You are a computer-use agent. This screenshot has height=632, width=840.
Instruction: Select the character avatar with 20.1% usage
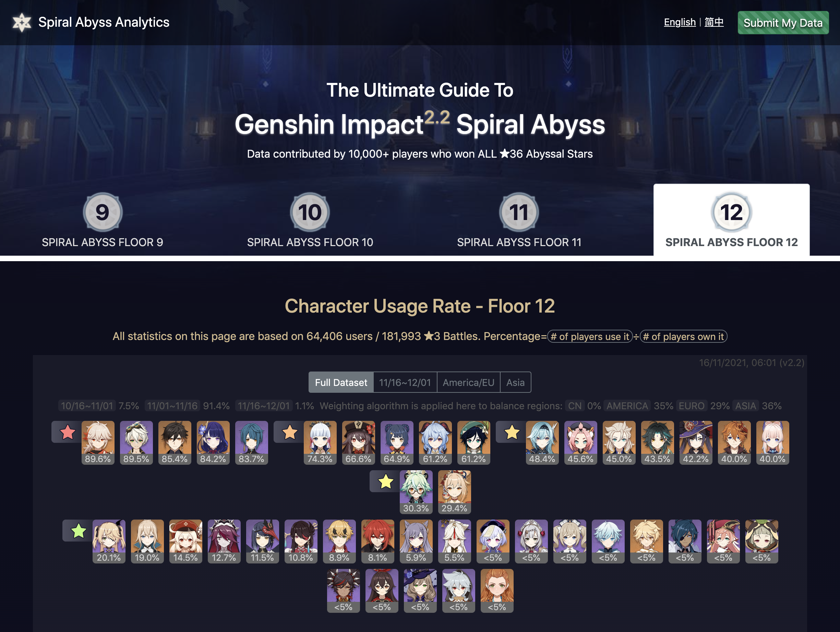click(x=109, y=541)
